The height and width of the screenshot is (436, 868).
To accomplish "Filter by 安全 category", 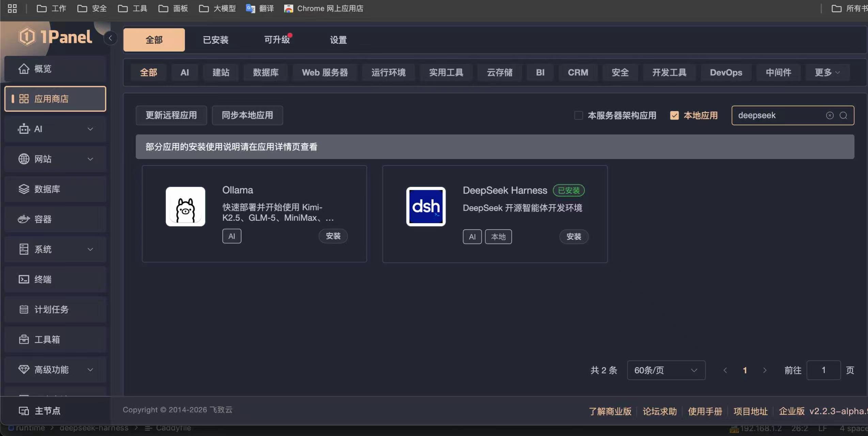I will point(620,73).
